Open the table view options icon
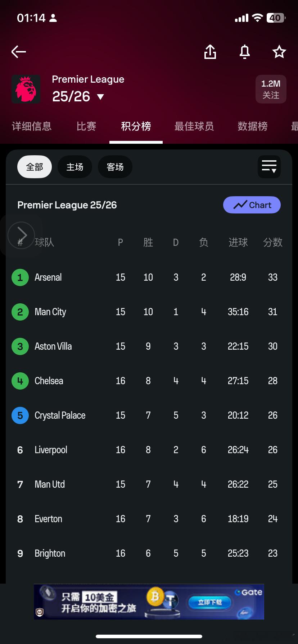 pos(269,167)
